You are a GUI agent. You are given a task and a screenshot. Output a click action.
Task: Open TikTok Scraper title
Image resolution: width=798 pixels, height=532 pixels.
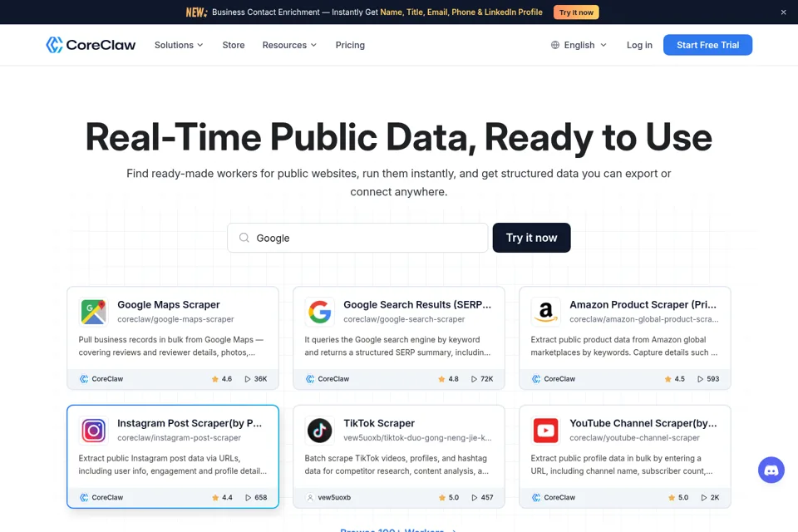tap(379, 423)
